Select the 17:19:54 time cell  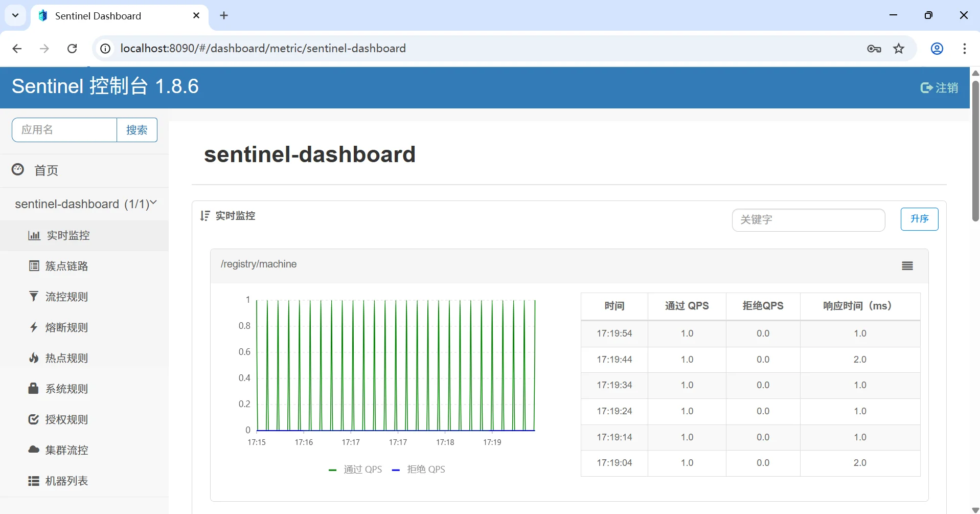coord(614,333)
